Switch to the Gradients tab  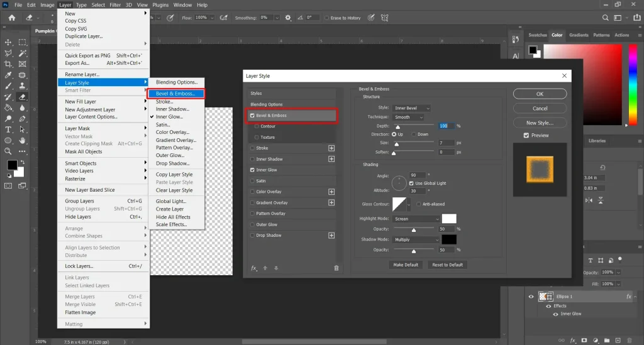click(579, 35)
